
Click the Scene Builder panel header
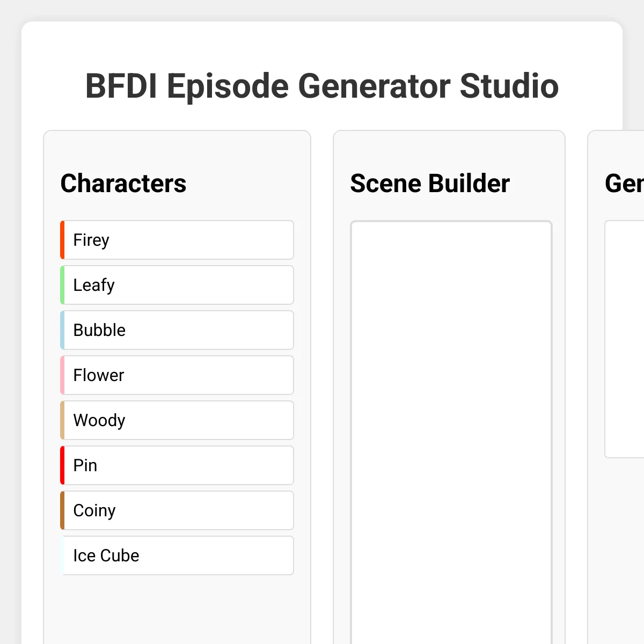[x=429, y=183]
